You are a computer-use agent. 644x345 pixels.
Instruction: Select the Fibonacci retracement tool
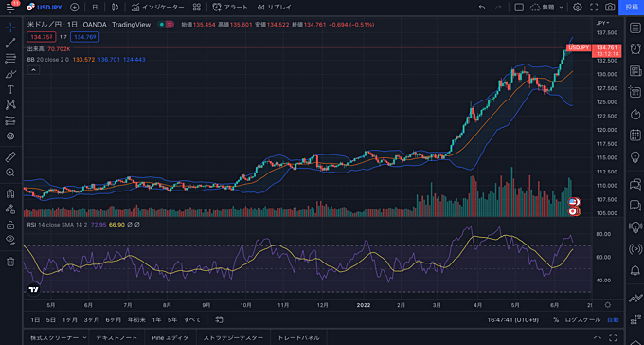tap(10, 59)
